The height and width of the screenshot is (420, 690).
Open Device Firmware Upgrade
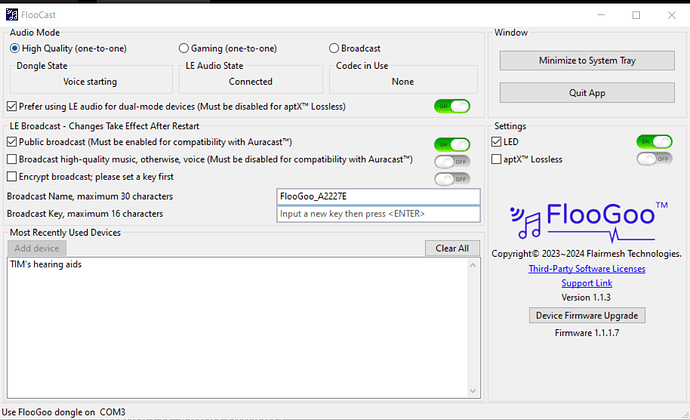(587, 316)
